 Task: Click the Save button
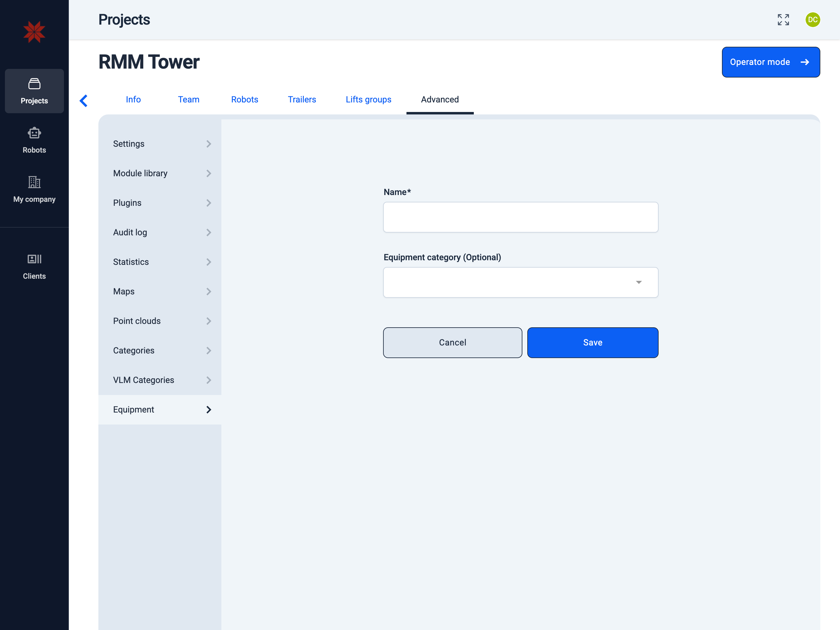point(593,342)
